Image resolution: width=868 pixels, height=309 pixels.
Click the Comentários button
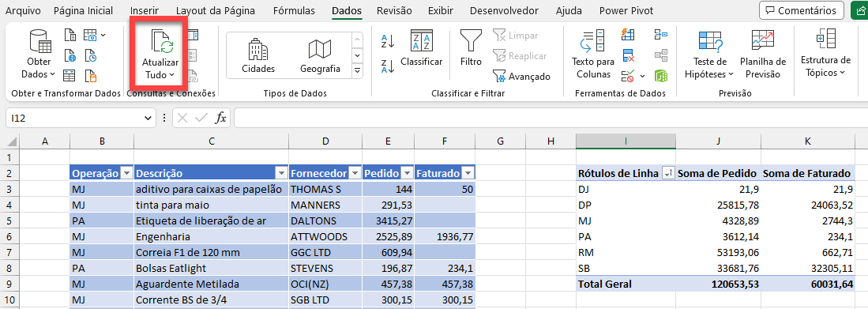(801, 10)
